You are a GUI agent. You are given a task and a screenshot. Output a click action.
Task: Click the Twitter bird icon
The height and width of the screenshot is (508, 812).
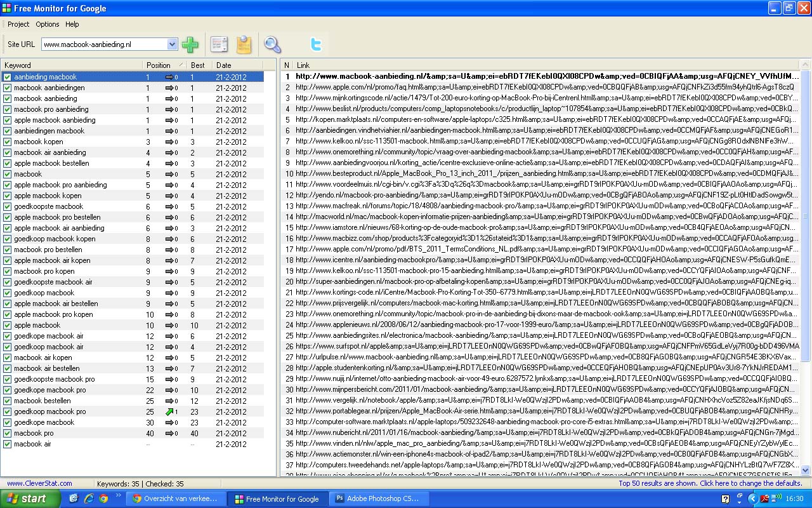click(316, 44)
